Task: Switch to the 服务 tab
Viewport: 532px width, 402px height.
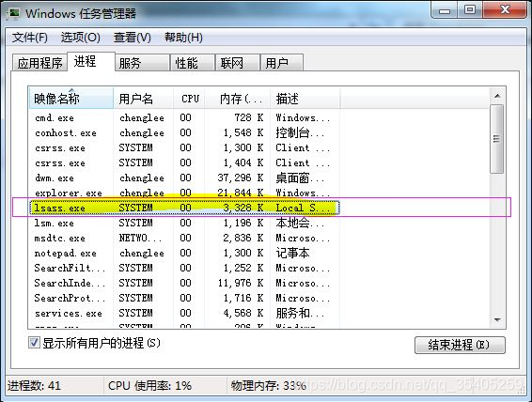Action: pyautogui.click(x=142, y=63)
